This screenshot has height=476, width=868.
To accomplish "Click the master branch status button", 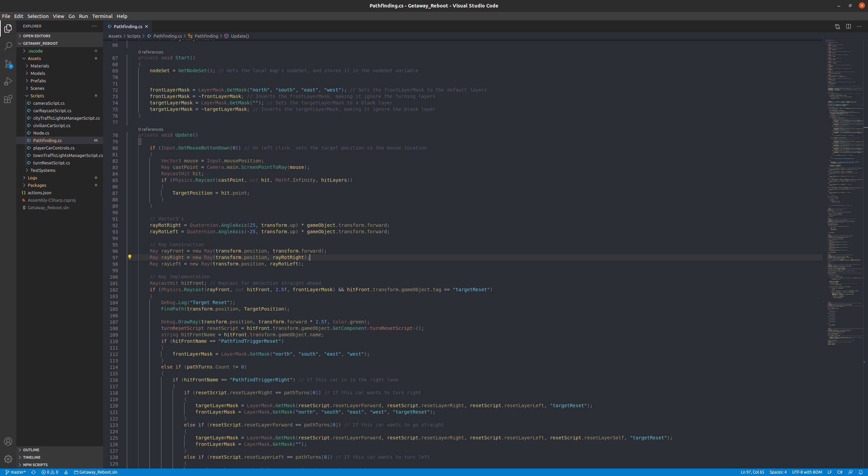I will 16,472.
